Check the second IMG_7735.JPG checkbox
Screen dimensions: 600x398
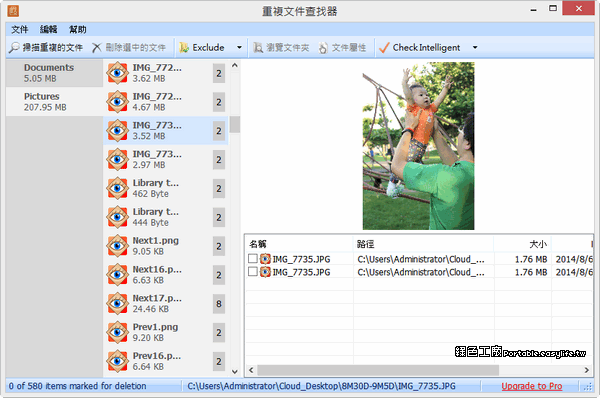pyautogui.click(x=253, y=272)
